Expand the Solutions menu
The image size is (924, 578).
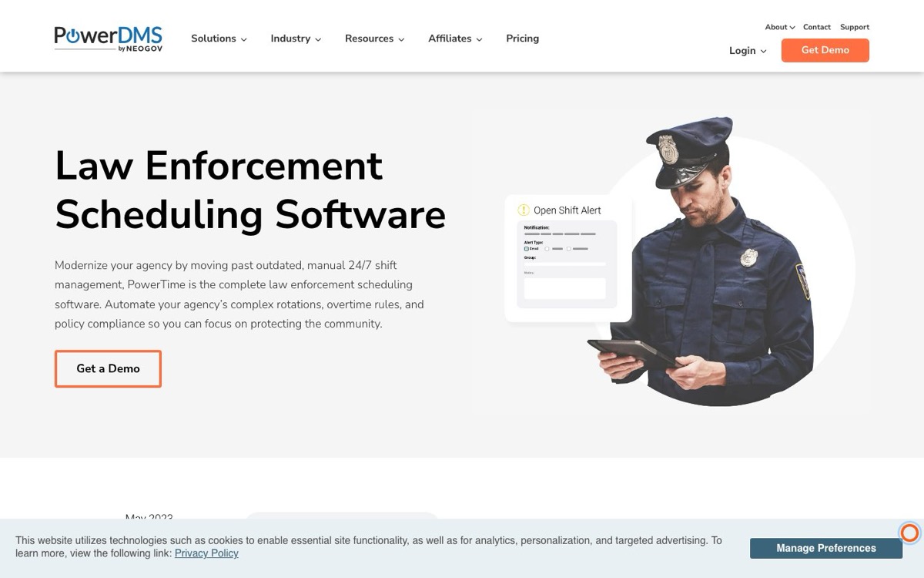point(219,39)
